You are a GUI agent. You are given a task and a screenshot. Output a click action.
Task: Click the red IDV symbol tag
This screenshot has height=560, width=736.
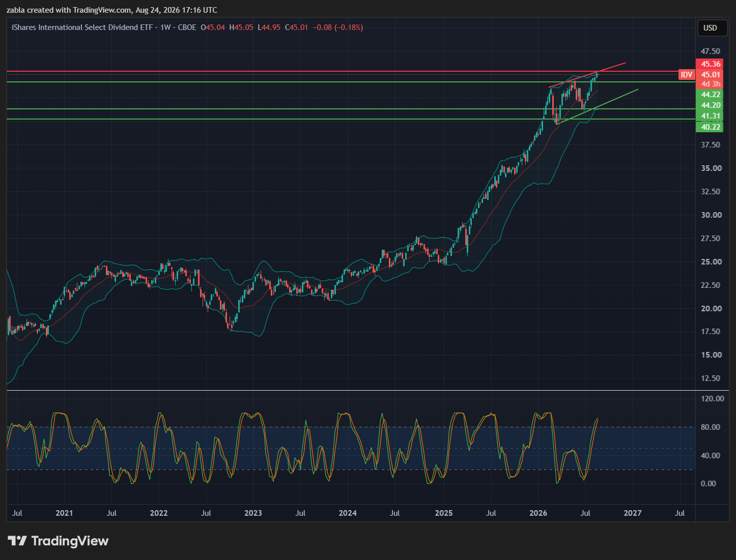pyautogui.click(x=686, y=75)
